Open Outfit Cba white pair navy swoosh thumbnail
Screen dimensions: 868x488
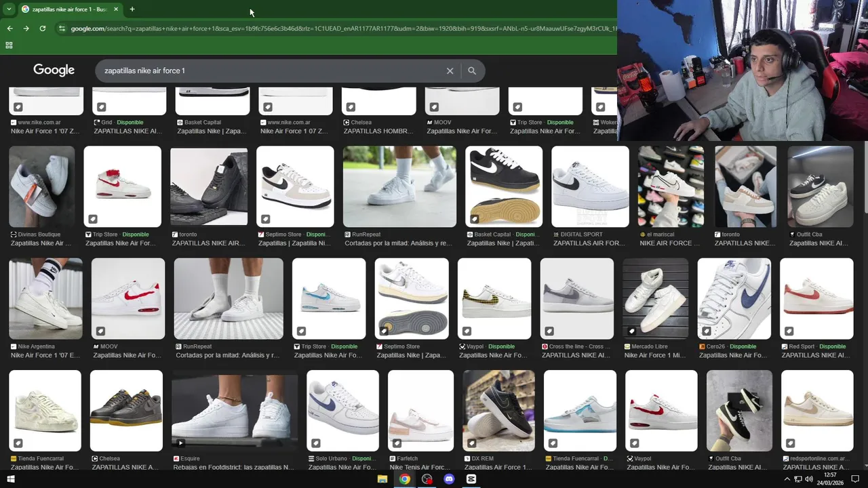(821, 186)
